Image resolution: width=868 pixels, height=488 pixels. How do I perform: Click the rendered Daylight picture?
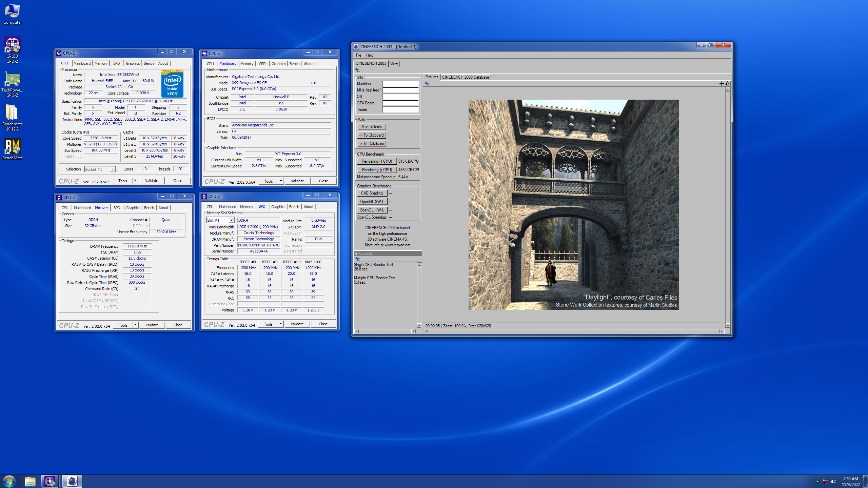point(573,204)
